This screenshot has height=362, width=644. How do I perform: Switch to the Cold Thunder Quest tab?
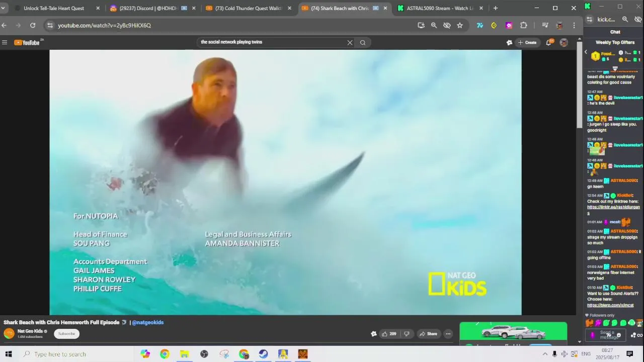248,8
